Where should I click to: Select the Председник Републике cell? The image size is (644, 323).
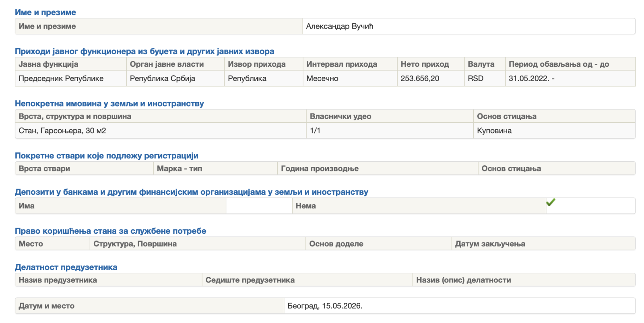coord(71,78)
